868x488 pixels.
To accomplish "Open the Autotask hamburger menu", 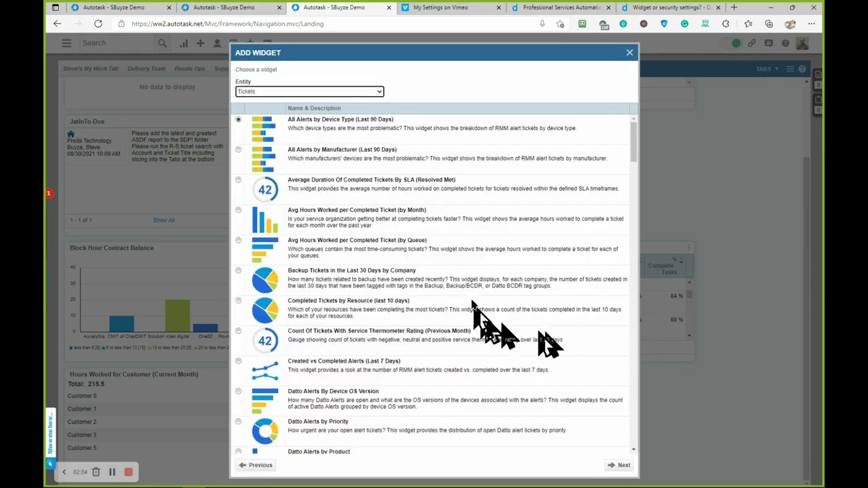I will click(66, 43).
